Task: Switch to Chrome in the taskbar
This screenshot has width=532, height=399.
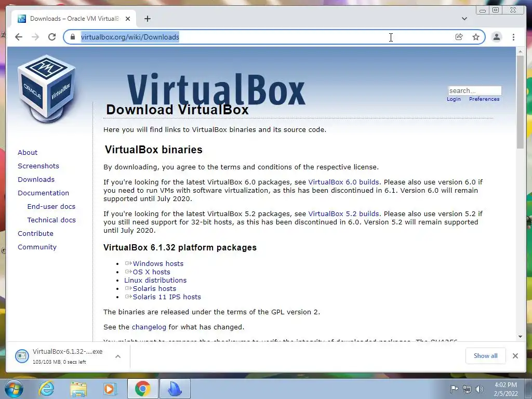Action: tap(142, 389)
